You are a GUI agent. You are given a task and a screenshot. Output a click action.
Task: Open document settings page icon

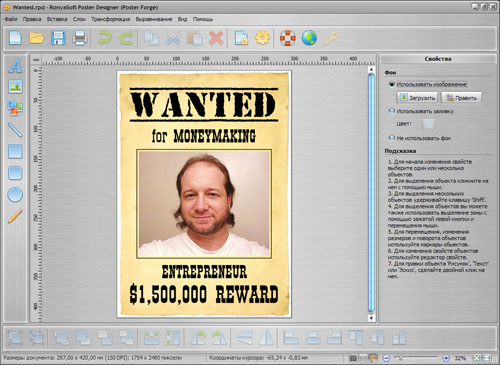(241, 38)
